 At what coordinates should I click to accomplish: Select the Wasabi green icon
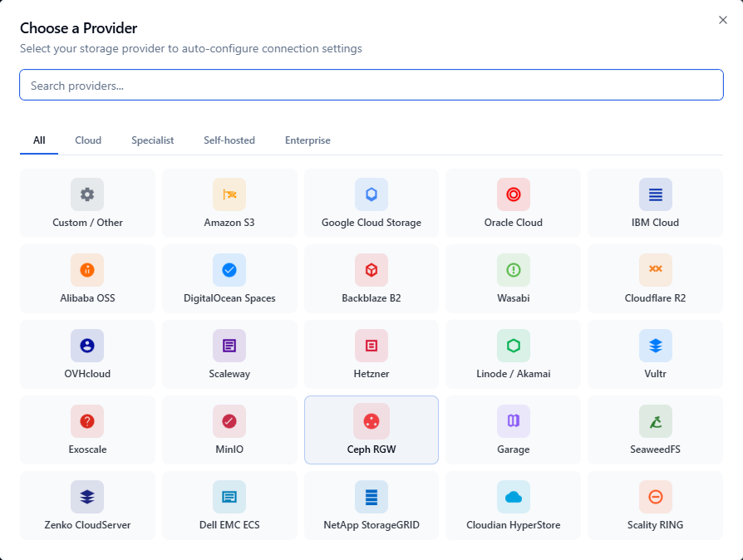(x=513, y=270)
